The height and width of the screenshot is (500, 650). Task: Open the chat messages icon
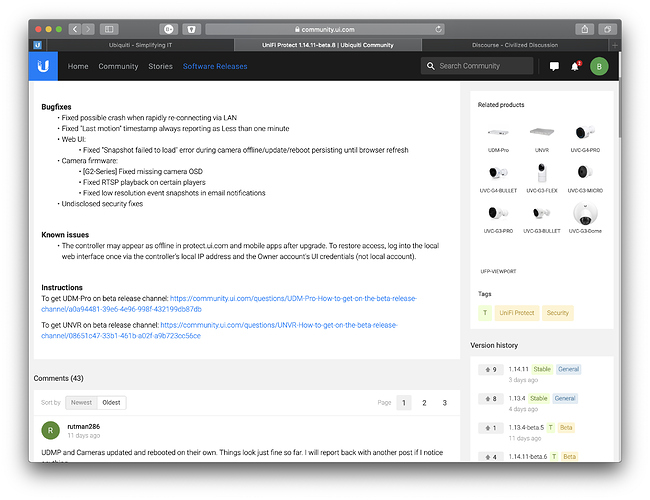554,66
